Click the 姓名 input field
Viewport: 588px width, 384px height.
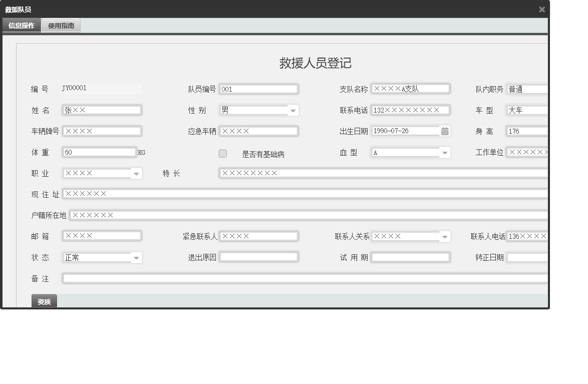coord(102,110)
